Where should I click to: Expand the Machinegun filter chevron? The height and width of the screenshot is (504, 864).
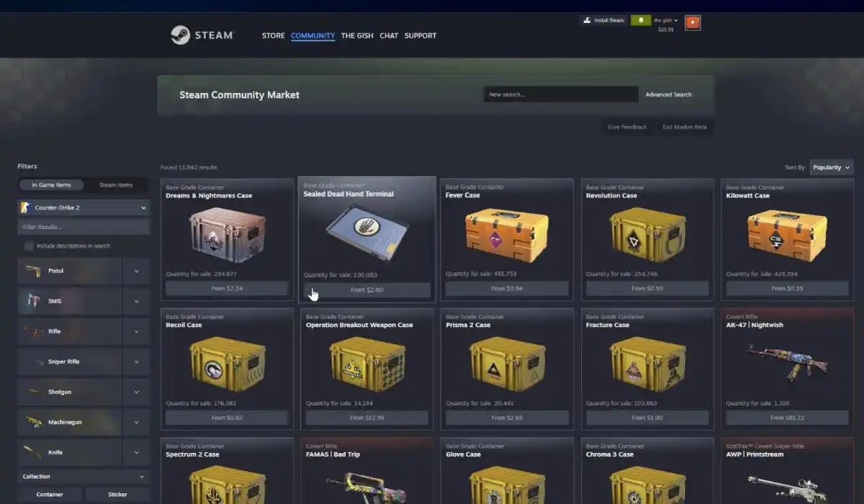pyautogui.click(x=136, y=422)
